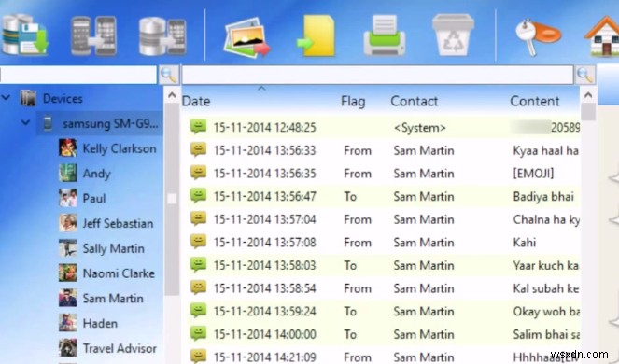Sort by Date column header
619x364 pixels.
[196, 102]
